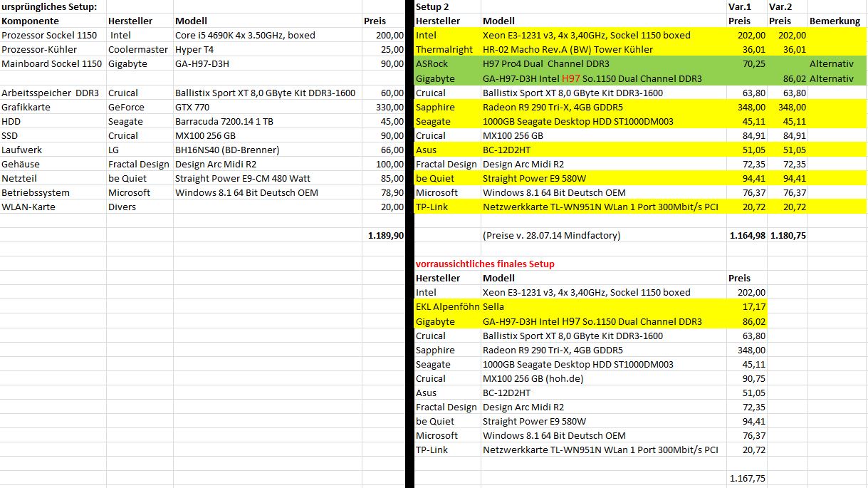Select the 'Var.1' column header
868x488 pixels.
[747, 6]
